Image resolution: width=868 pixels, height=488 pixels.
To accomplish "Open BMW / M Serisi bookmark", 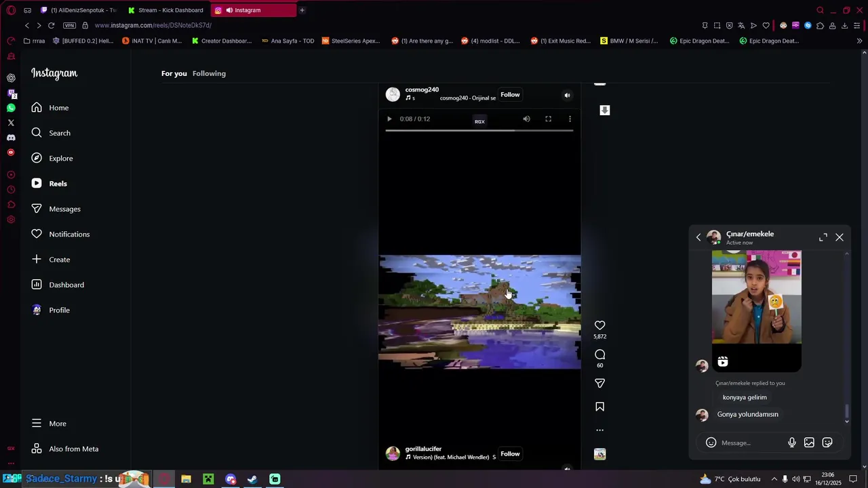I will click(x=629, y=41).
